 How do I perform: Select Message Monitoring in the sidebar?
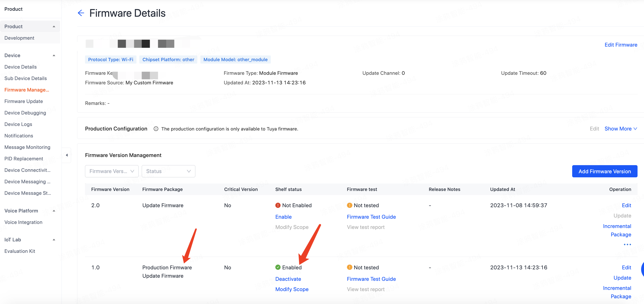27,147
